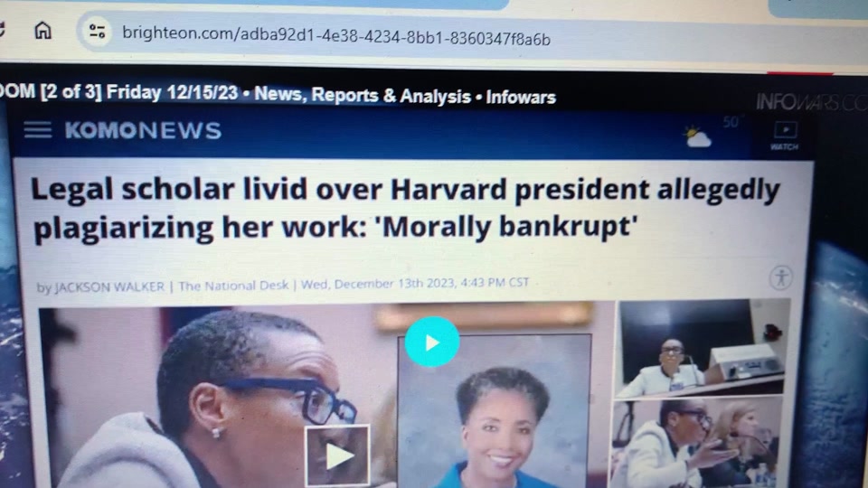
Task: Play video with cyan play button
Action: [432, 342]
